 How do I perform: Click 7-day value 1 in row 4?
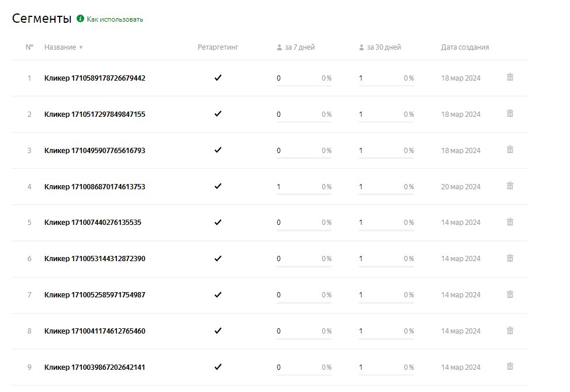tap(278, 187)
